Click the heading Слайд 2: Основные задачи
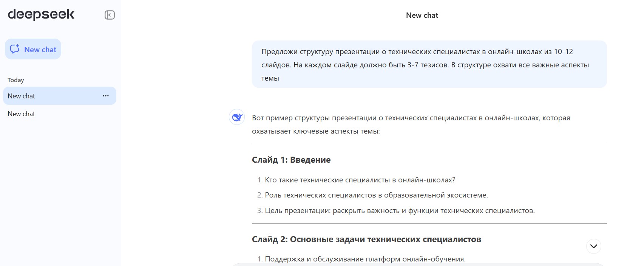 [366, 240]
